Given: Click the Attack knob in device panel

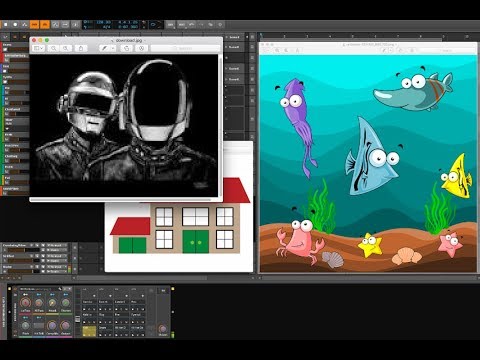Looking at the screenshot, I should (x=52, y=303).
